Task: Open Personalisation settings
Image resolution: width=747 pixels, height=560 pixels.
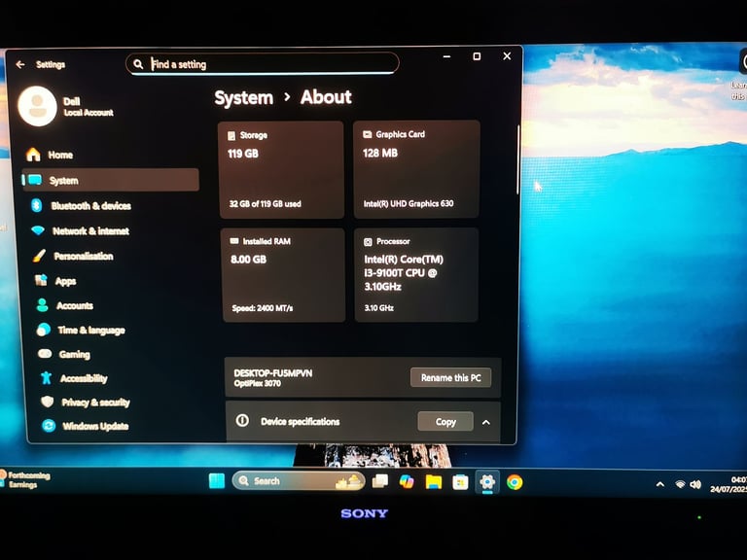Action: click(x=116, y=257)
